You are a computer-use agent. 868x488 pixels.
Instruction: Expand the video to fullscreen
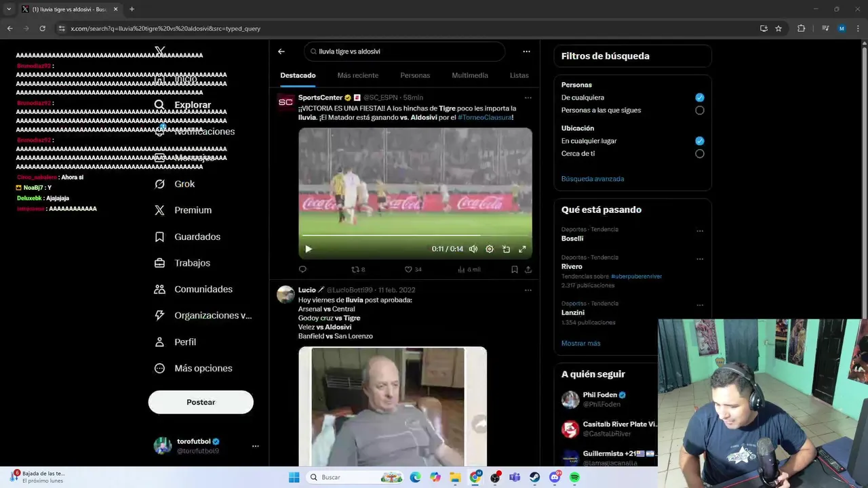522,249
